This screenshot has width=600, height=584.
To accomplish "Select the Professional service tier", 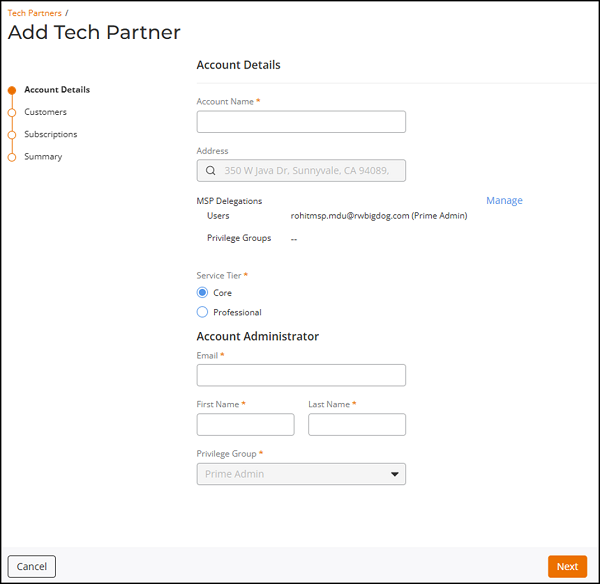I will 203,313.
